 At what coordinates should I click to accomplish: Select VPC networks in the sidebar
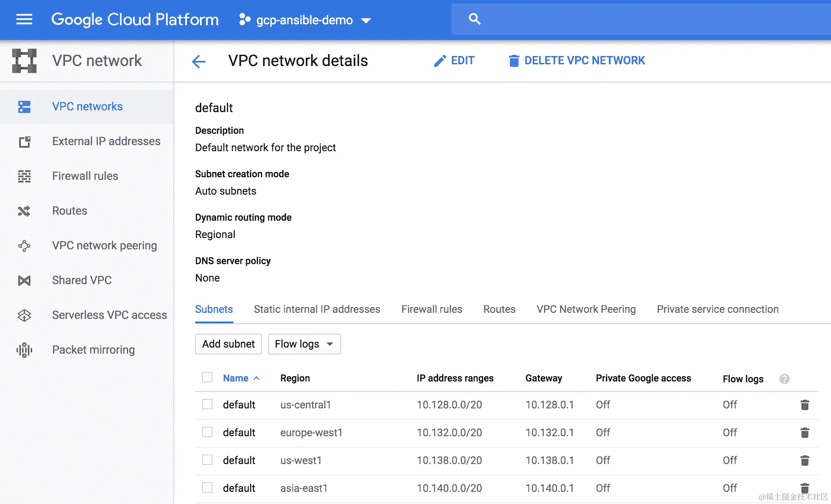[x=87, y=107]
